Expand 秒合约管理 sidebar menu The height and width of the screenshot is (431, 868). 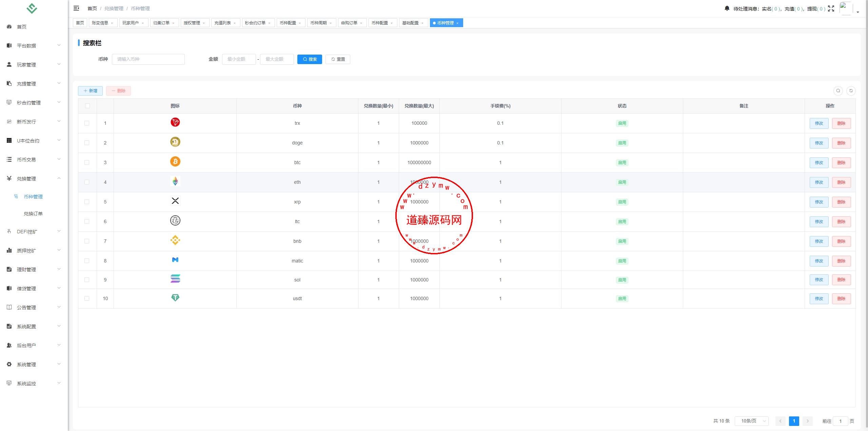point(34,103)
